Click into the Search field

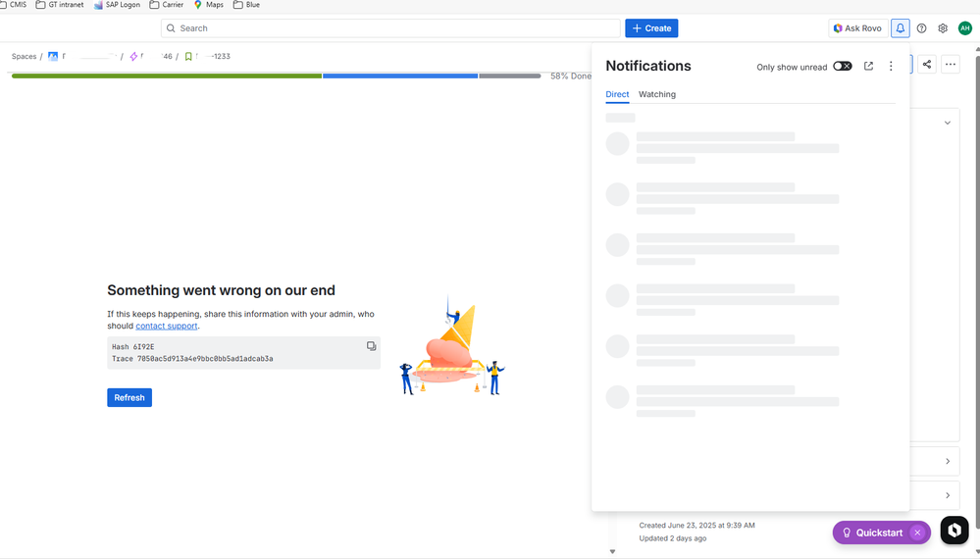pos(392,28)
